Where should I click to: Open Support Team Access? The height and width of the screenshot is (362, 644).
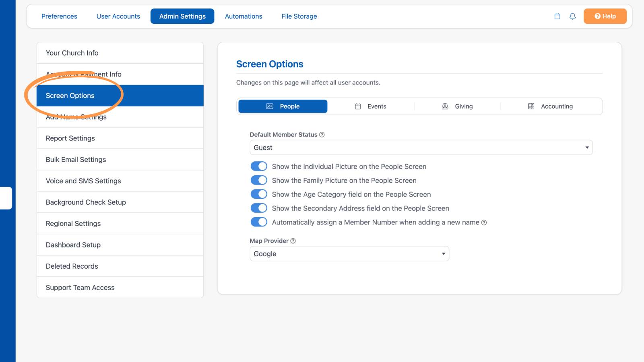tap(120, 287)
